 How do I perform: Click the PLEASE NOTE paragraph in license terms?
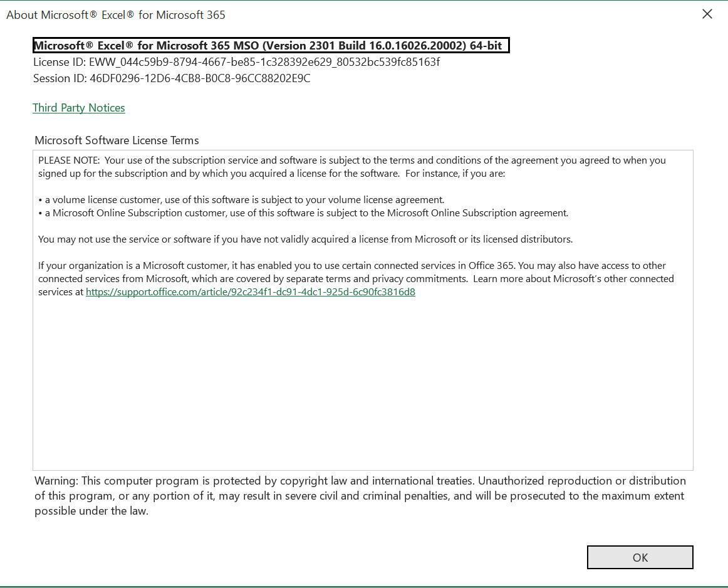point(352,167)
